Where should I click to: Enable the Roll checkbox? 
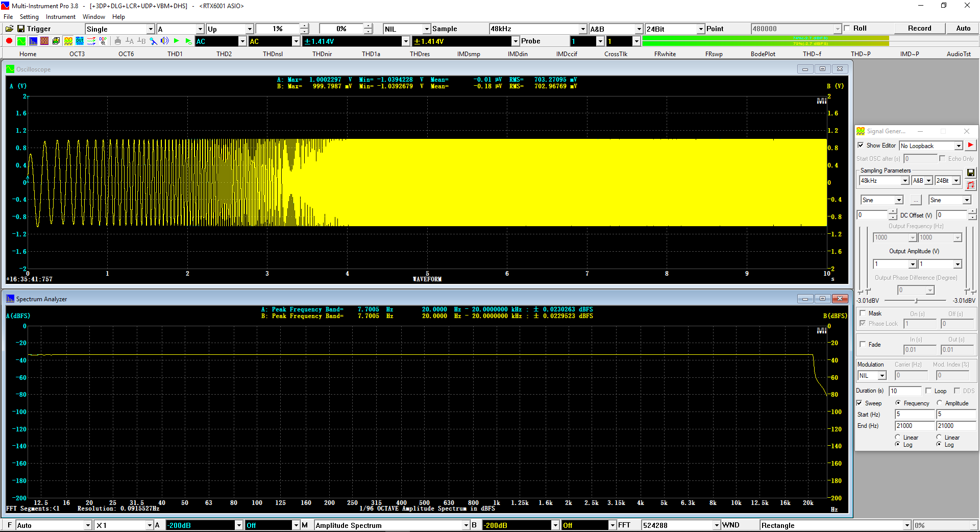click(847, 29)
